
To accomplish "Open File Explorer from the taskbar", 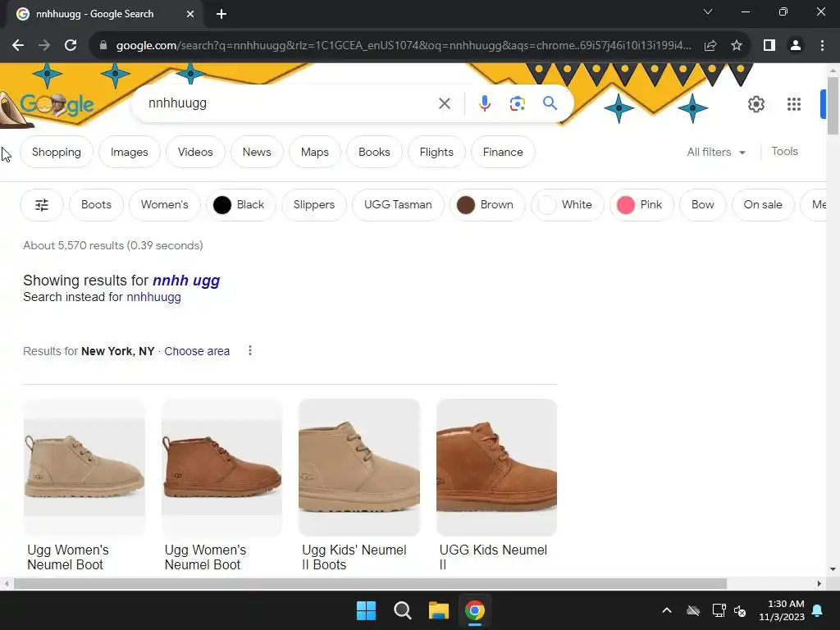I will (439, 610).
